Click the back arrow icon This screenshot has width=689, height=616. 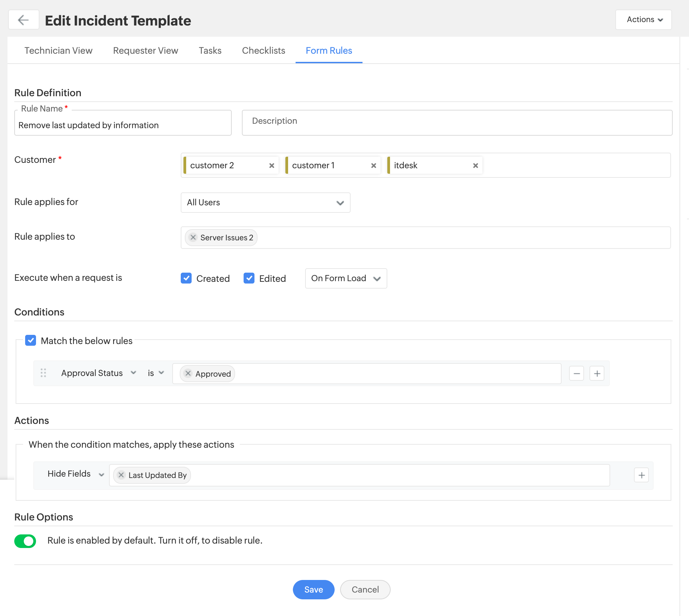click(23, 20)
